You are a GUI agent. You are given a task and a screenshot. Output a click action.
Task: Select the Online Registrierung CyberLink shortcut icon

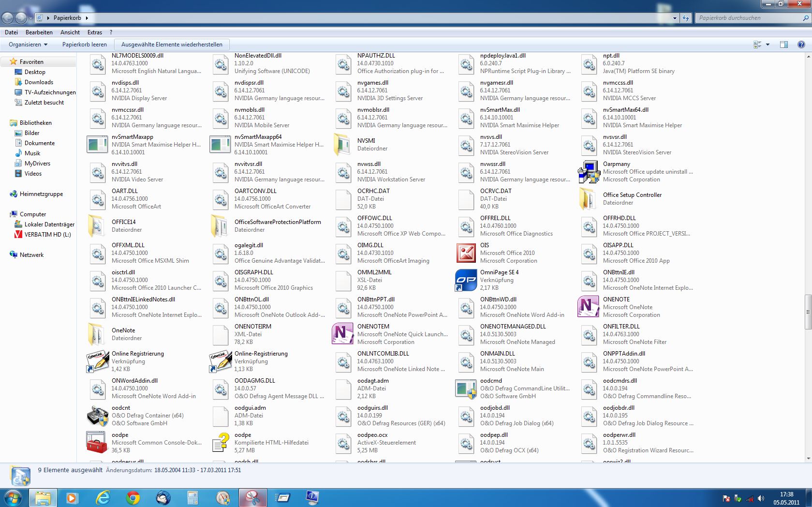(x=97, y=361)
